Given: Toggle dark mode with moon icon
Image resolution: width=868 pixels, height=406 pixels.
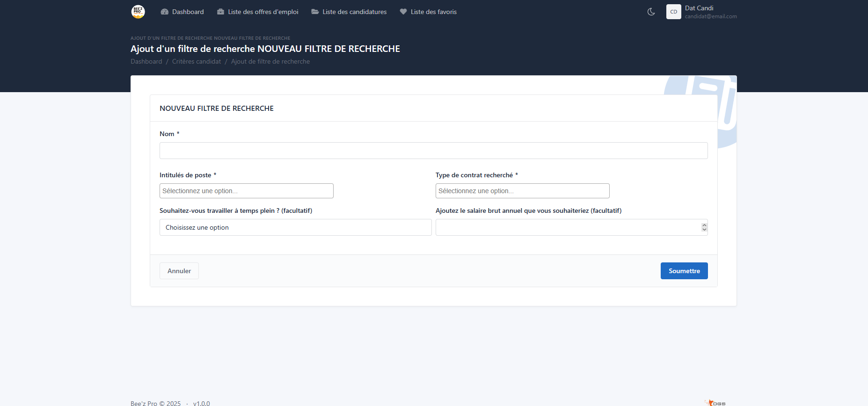Looking at the screenshot, I should [x=651, y=12].
